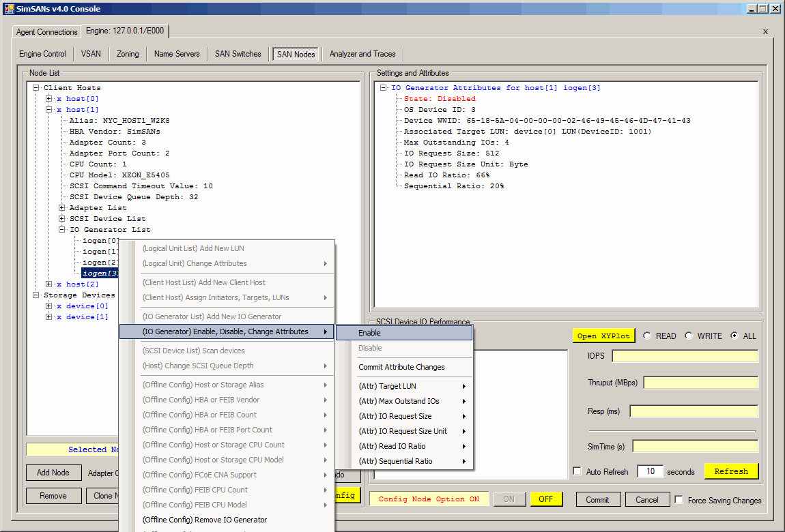785x532 pixels.
Task: Switch to the Zoning tab
Action: point(128,54)
